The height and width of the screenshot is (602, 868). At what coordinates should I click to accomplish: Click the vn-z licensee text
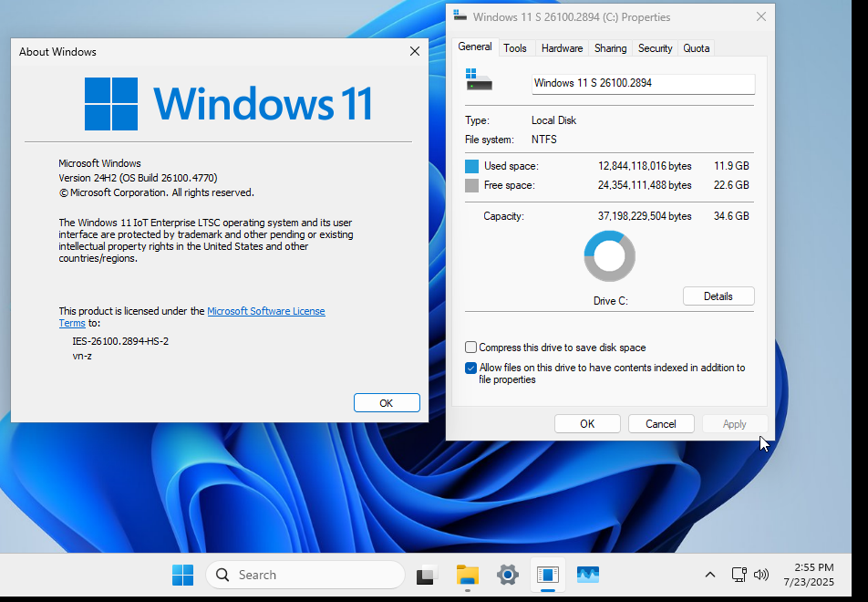pyautogui.click(x=82, y=356)
